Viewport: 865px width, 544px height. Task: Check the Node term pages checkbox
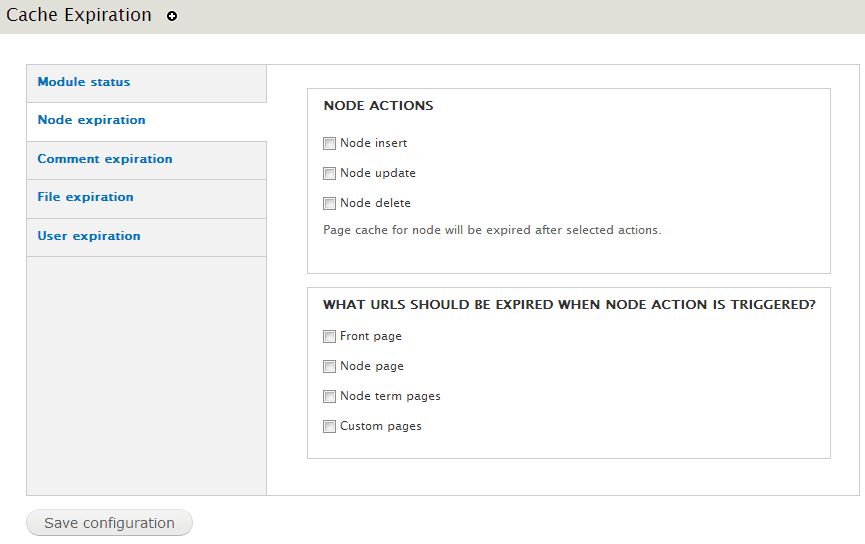(x=330, y=397)
